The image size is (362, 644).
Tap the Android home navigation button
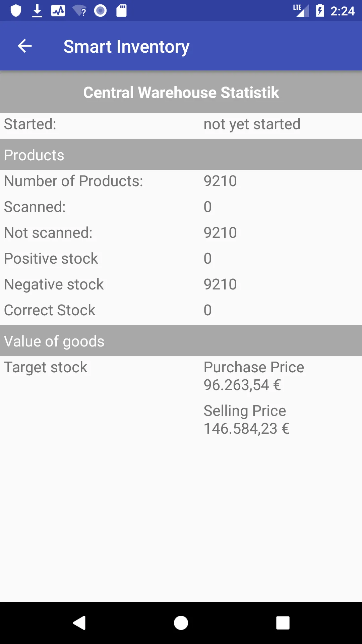[181, 623]
